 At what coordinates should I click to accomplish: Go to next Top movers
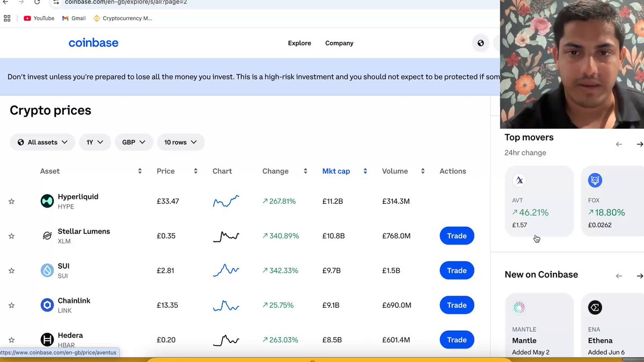(x=640, y=144)
